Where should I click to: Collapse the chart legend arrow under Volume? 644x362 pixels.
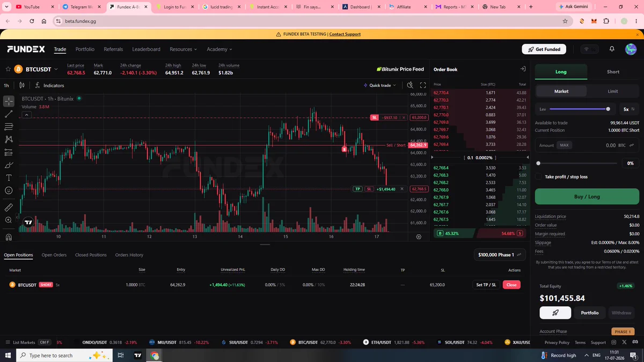point(27,115)
